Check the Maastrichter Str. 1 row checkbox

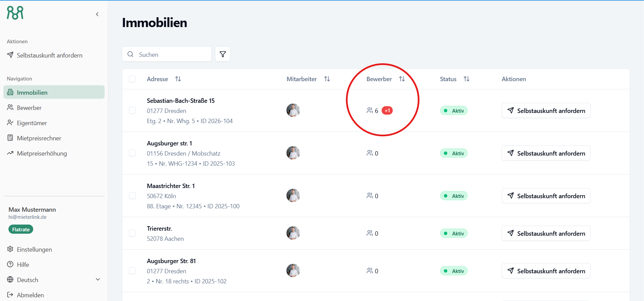[132, 196]
